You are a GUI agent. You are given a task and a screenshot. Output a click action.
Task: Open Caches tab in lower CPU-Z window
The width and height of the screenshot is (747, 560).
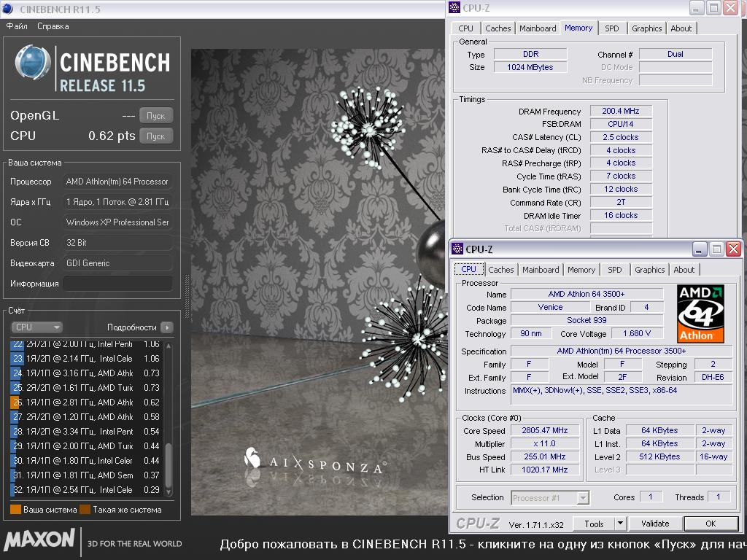tap(501, 270)
